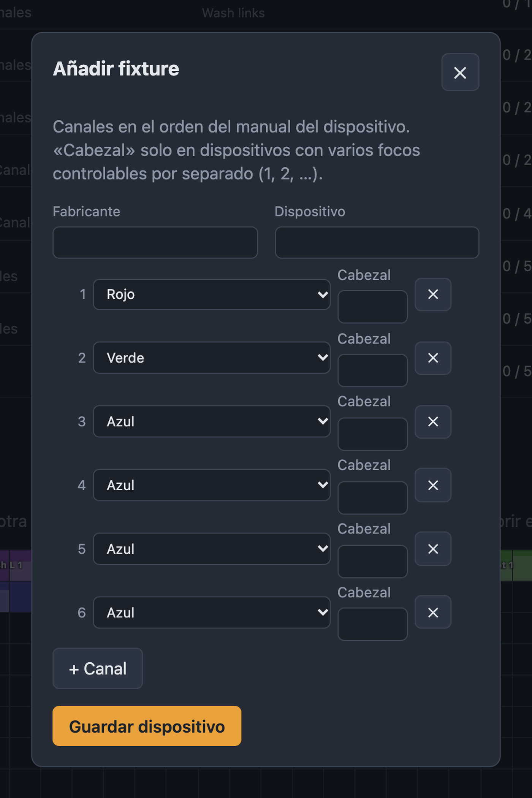Select Cabezal field for channel 3
Image resolution: width=532 pixels, height=798 pixels.
(372, 434)
